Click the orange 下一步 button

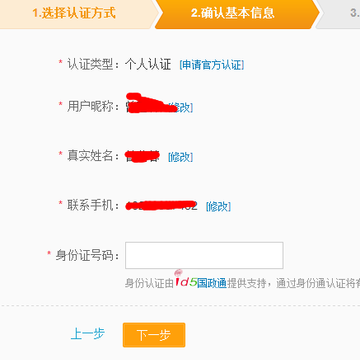[x=154, y=335]
